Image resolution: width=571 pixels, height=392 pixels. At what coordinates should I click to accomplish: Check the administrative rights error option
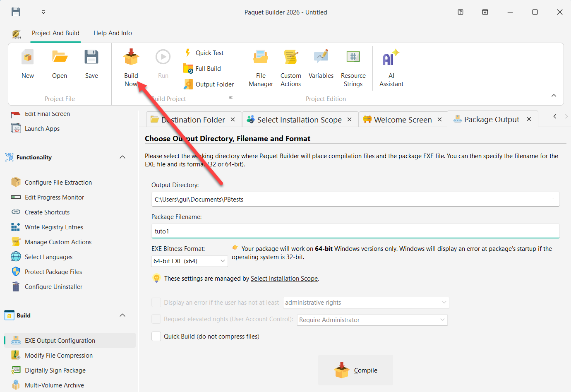tap(156, 302)
